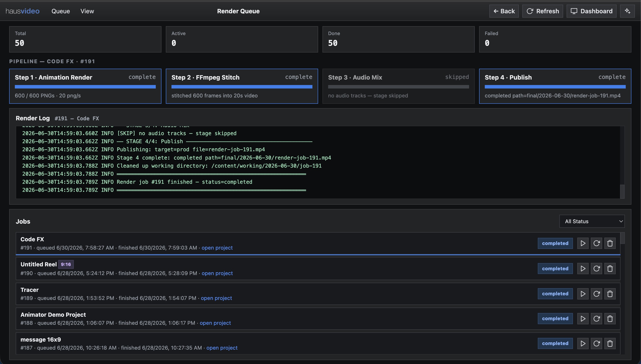Click the Active jobs stat card
Viewport: 641px width, 364px height.
(x=242, y=39)
